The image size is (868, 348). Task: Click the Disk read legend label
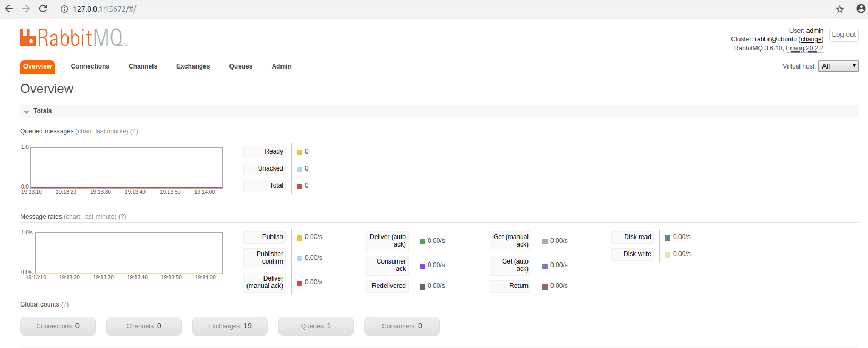(633, 237)
